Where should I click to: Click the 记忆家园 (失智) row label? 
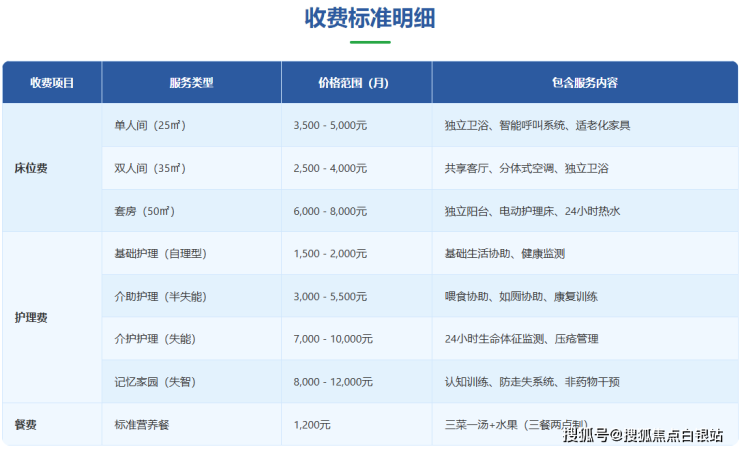click(x=161, y=382)
